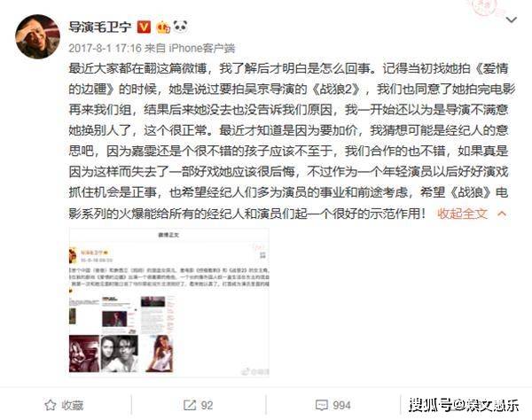Click the 收藏 label
This screenshot has height=420, width=532.
click(73, 405)
